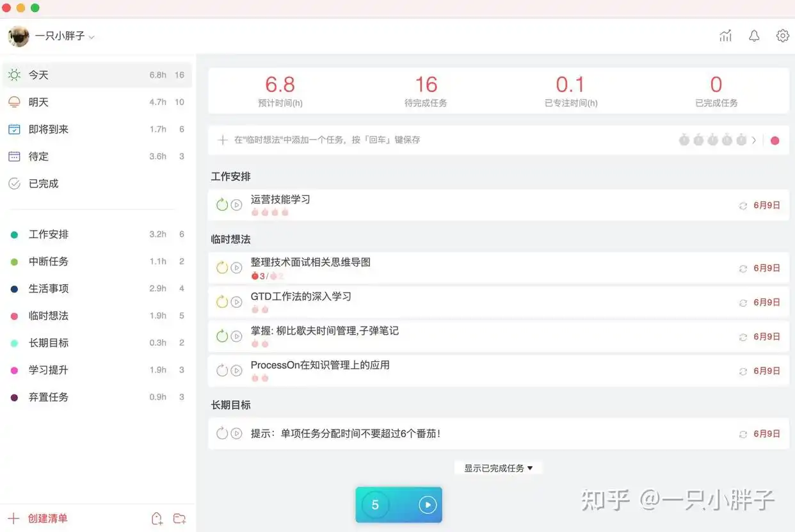This screenshot has width=795, height=532.
Task: Select 明天 in the sidebar
Action: tap(38, 102)
